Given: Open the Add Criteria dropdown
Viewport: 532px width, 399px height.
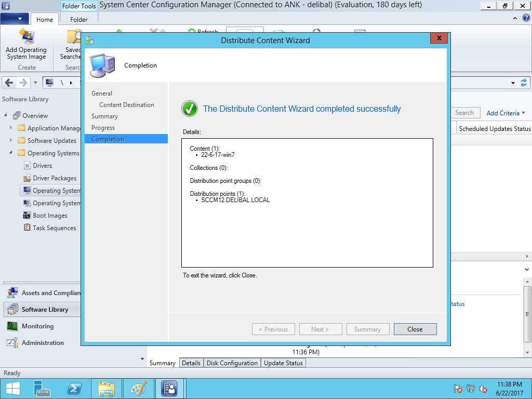Looking at the screenshot, I should pyautogui.click(x=506, y=113).
